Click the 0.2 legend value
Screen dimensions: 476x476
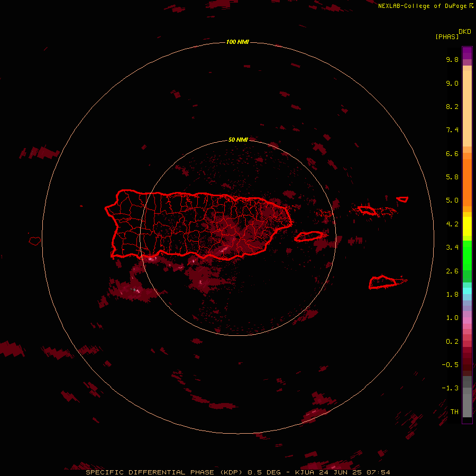tap(452, 342)
